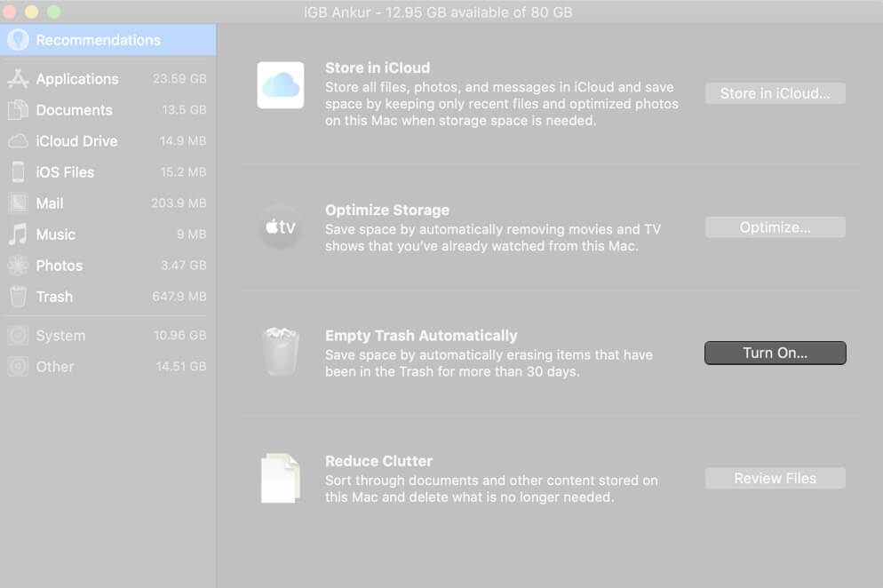883x588 pixels.
Task: Click the System gear icon
Action: 18,336
